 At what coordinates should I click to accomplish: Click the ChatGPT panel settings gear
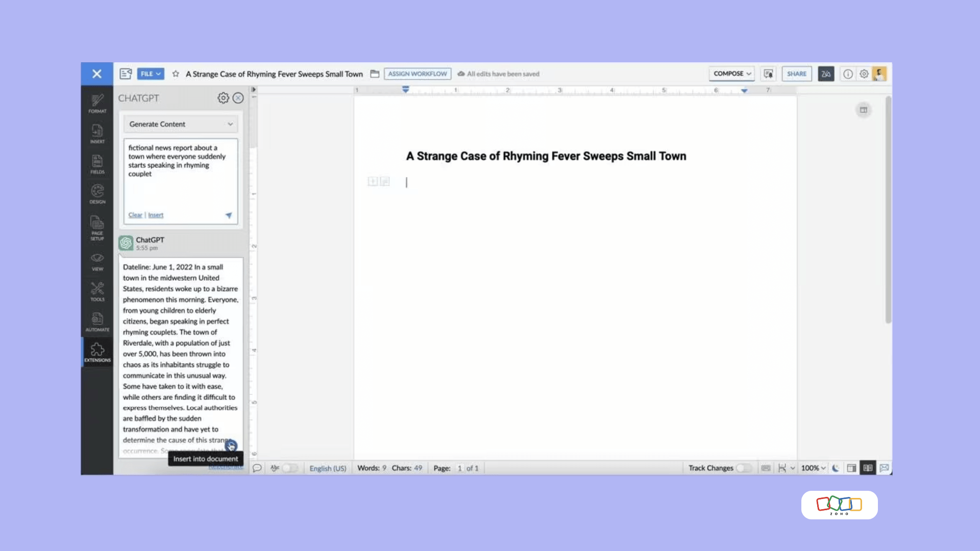tap(223, 98)
